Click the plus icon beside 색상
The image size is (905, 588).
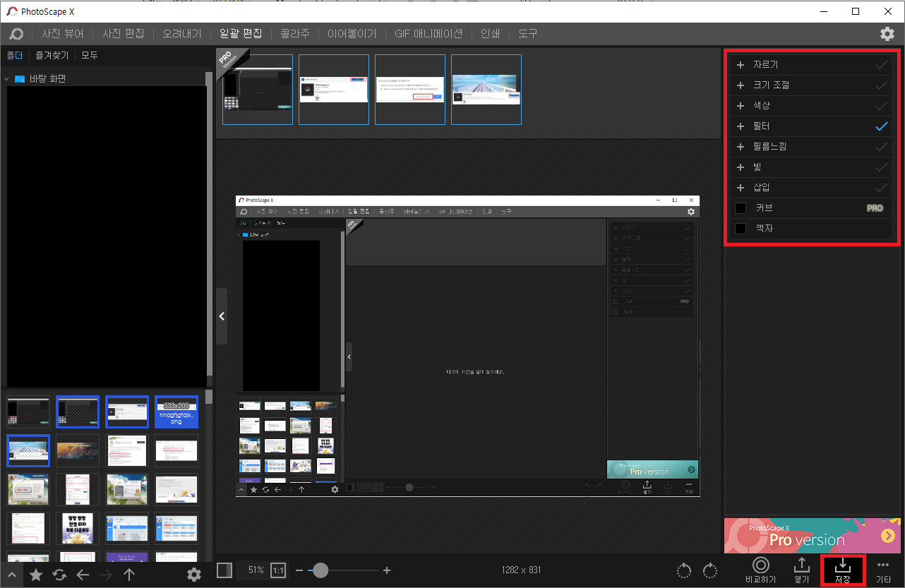741,106
